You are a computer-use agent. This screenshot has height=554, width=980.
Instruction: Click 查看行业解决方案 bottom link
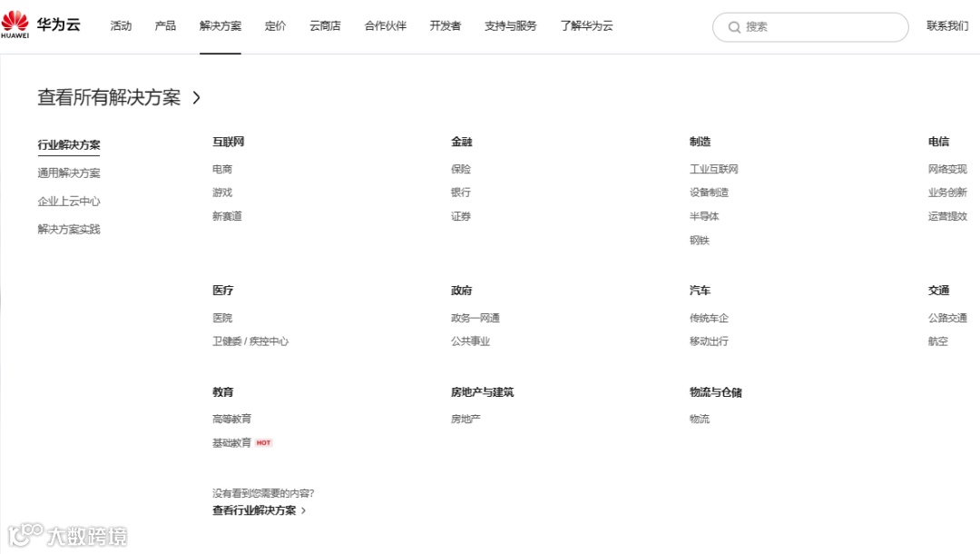pyautogui.click(x=254, y=510)
